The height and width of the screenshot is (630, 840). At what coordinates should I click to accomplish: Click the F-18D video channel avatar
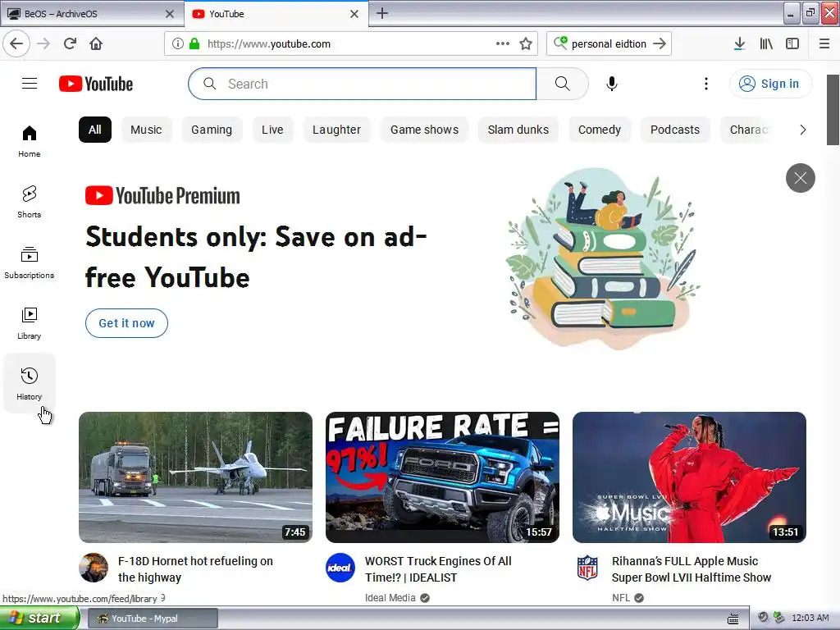(94, 568)
